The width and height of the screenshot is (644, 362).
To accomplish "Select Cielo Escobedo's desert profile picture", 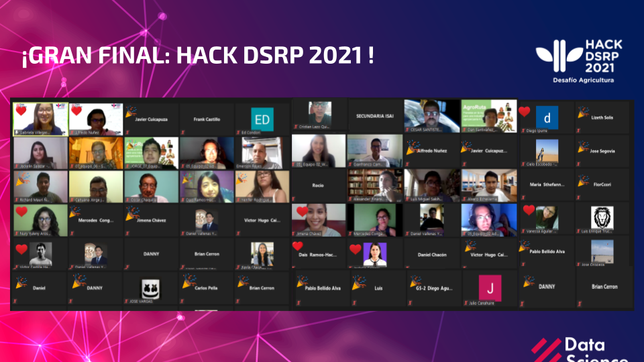I will coord(547,151).
